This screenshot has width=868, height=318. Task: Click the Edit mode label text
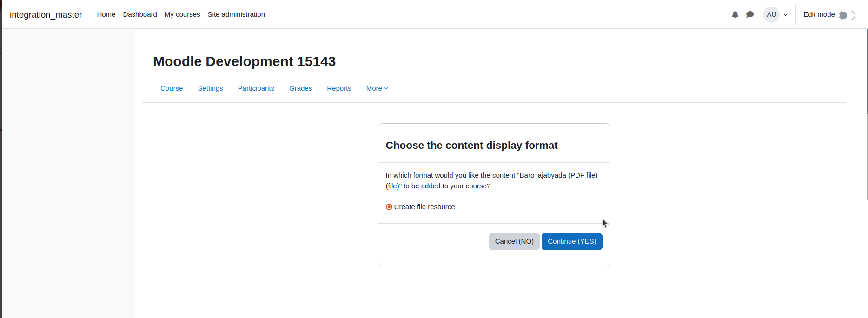click(x=819, y=14)
